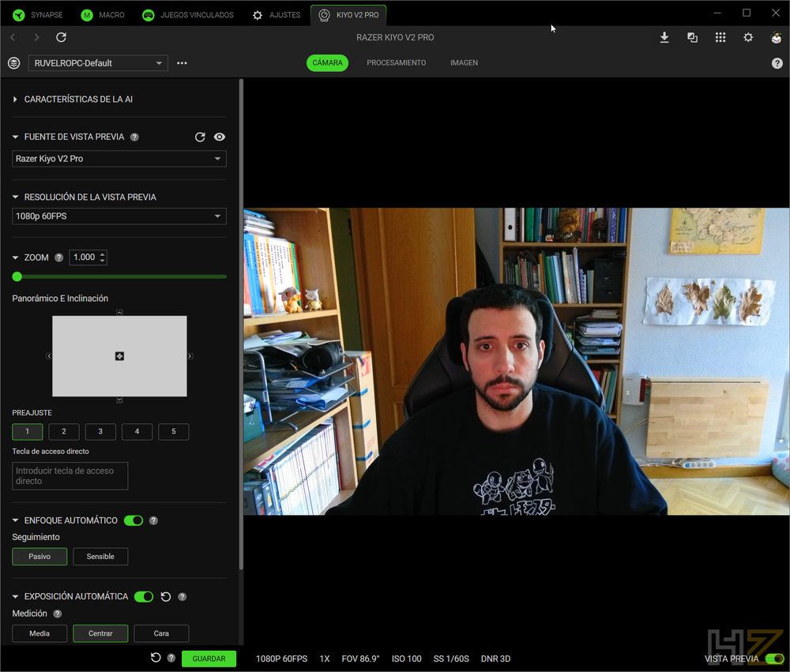Click the pan tilt up arrow

pos(119,313)
